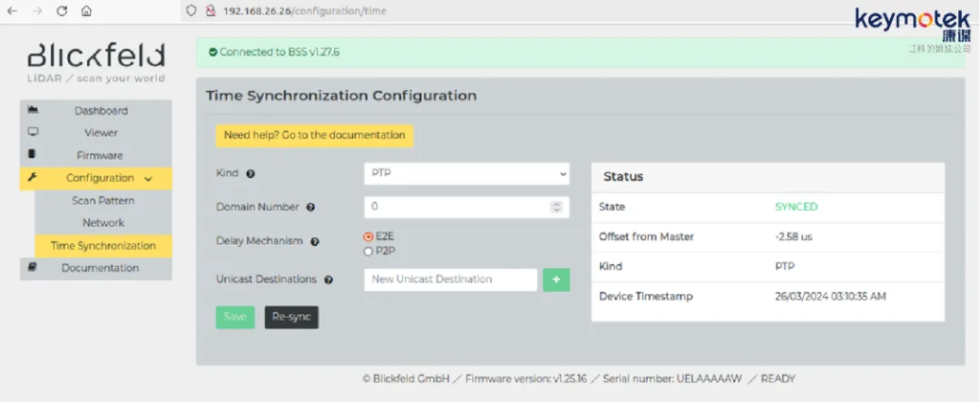Viewport: 980px width, 402px height.
Task: Reload the current page
Action: click(62, 11)
